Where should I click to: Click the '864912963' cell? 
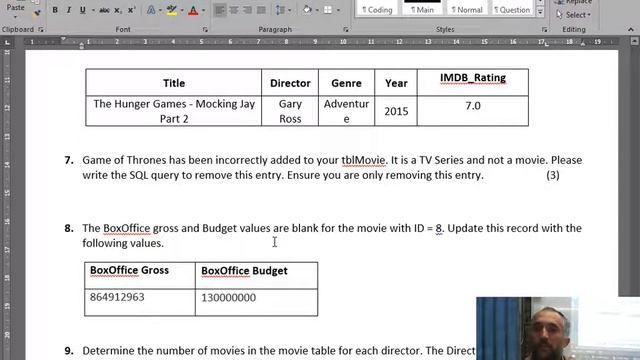pos(140,302)
